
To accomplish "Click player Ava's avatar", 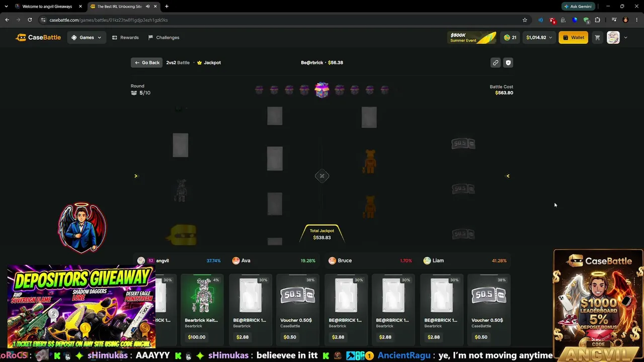I will tap(236, 260).
